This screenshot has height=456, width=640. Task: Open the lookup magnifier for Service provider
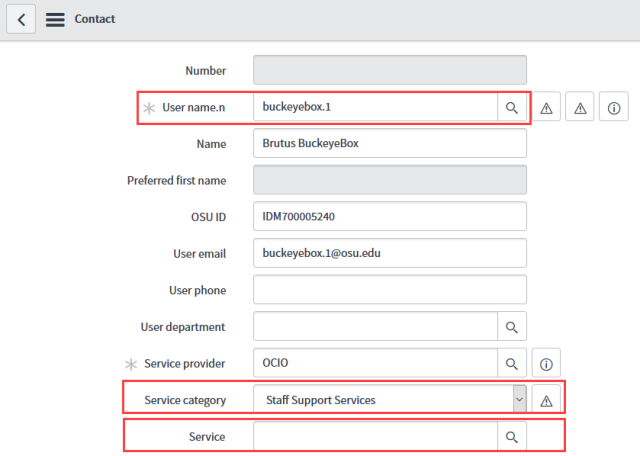tap(512, 363)
